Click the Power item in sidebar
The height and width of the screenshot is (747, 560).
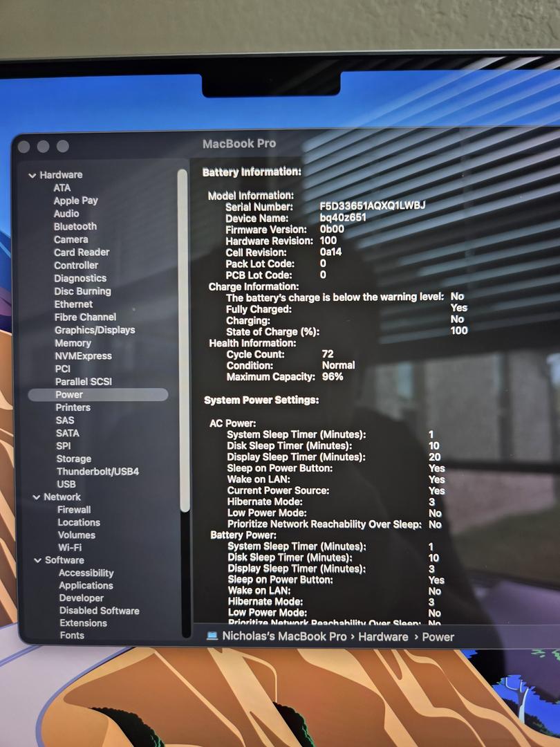click(69, 395)
